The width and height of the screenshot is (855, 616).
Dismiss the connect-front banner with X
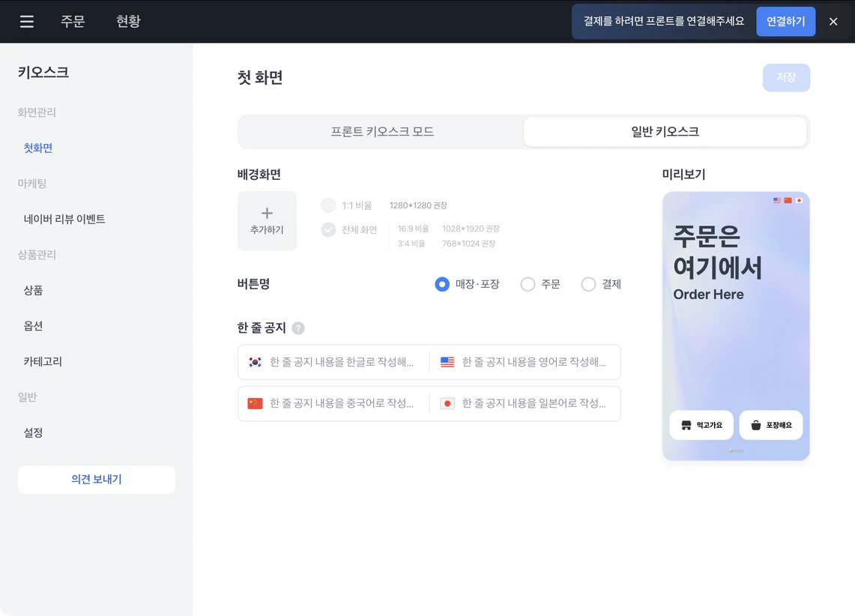[x=833, y=22]
